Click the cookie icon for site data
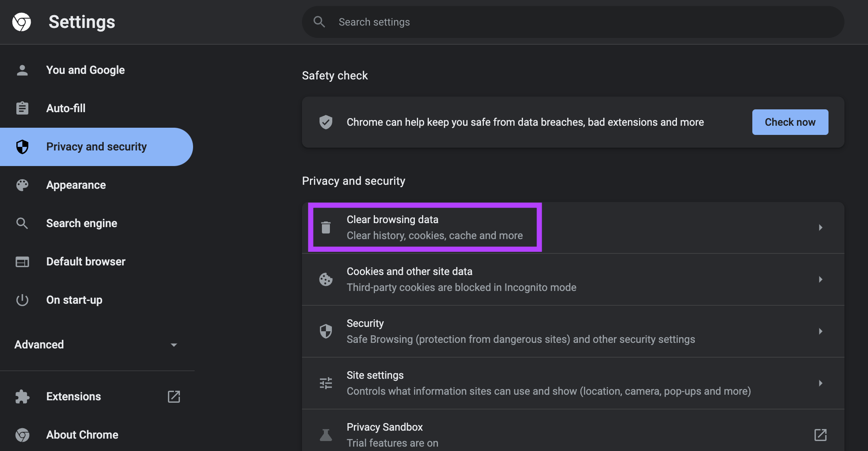 click(x=326, y=279)
